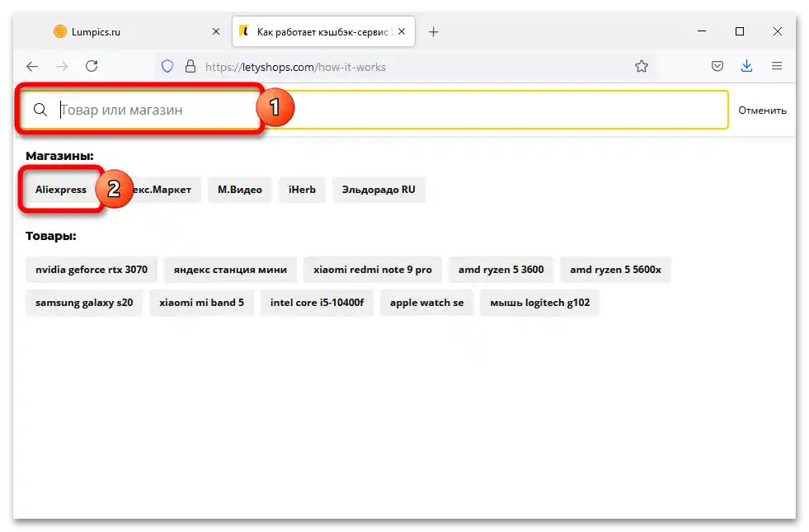Pick the 'яндекс станция мини' suggestion

[x=230, y=270]
